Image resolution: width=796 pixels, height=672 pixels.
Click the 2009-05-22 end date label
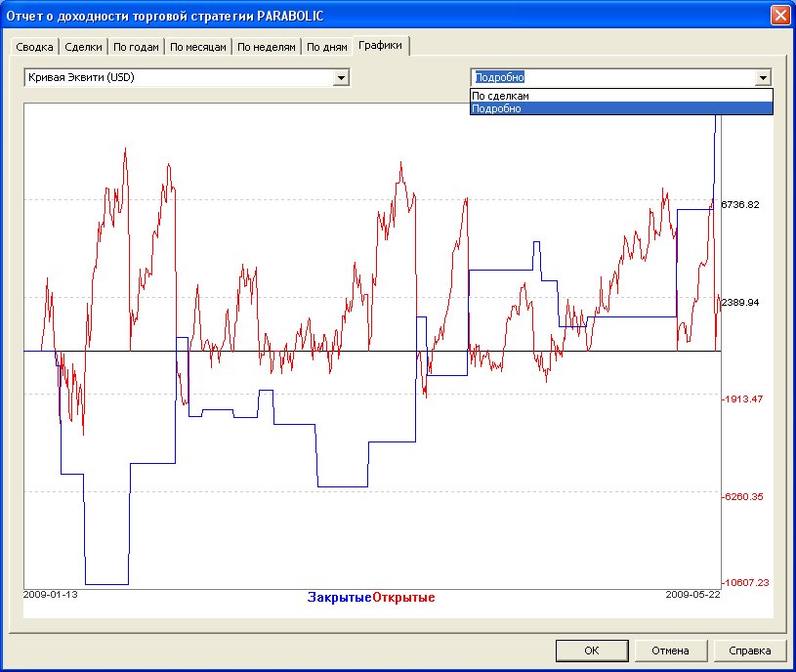click(x=692, y=594)
